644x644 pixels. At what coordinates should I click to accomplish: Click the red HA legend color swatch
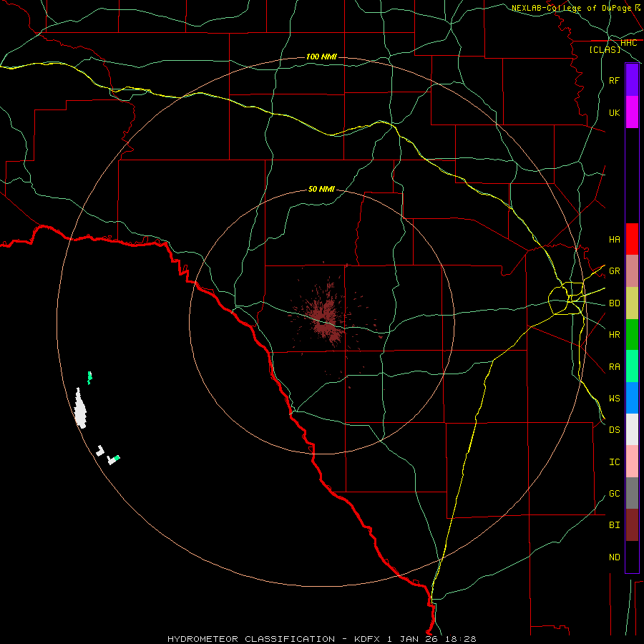pyautogui.click(x=632, y=239)
